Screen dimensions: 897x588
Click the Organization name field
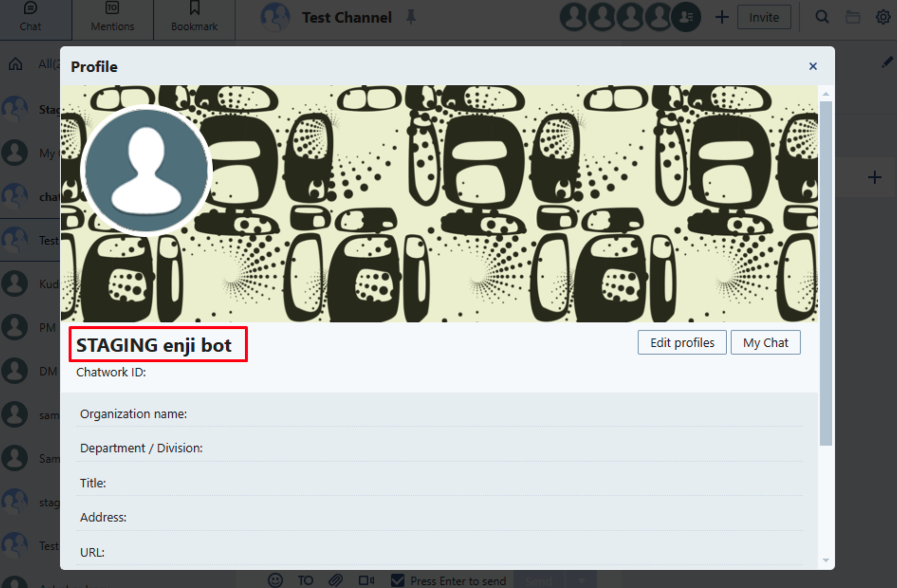click(x=440, y=414)
